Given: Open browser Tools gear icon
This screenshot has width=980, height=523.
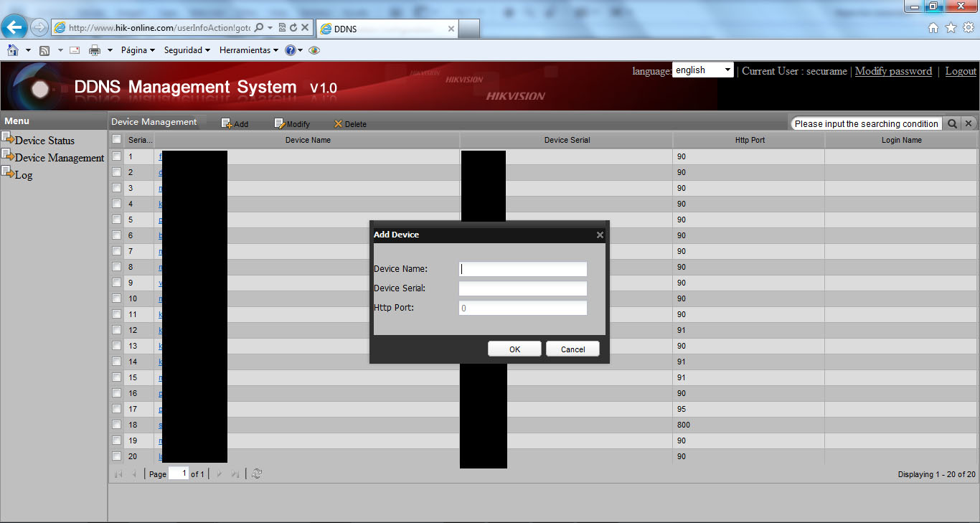Looking at the screenshot, I should (x=968, y=28).
